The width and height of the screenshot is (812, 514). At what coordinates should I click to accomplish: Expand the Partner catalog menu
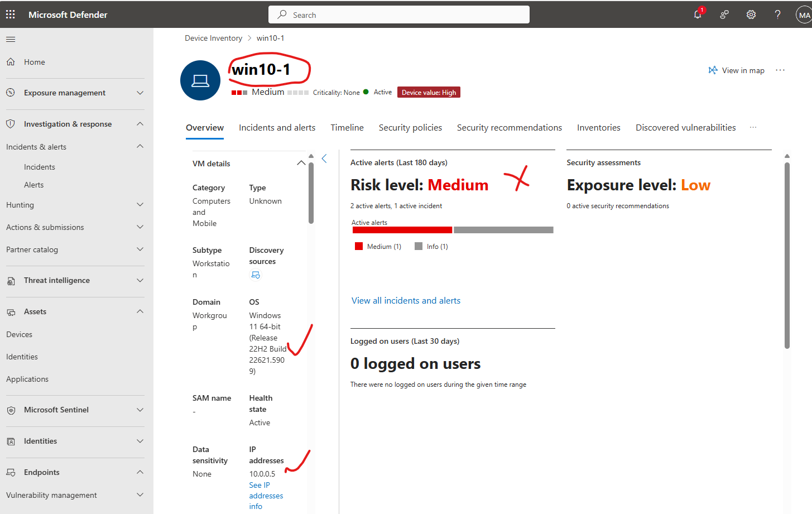coord(140,249)
